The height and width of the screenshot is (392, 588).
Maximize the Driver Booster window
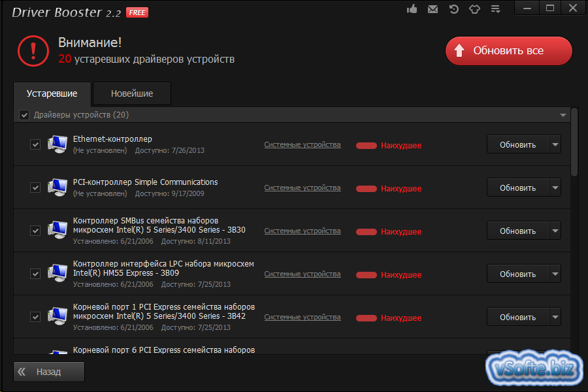pos(549,8)
